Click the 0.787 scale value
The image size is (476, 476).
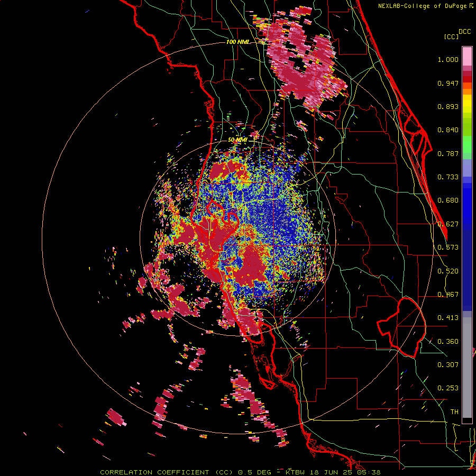pos(448,153)
